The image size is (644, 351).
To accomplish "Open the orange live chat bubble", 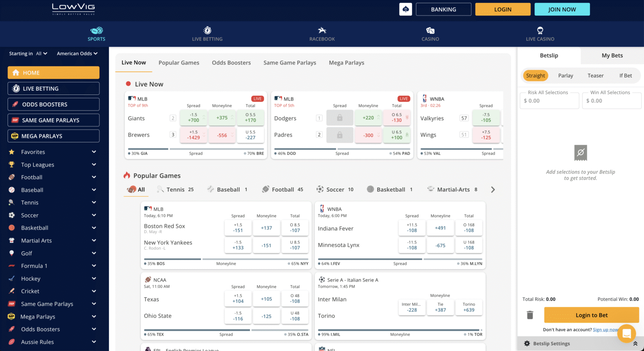I will [x=626, y=333].
